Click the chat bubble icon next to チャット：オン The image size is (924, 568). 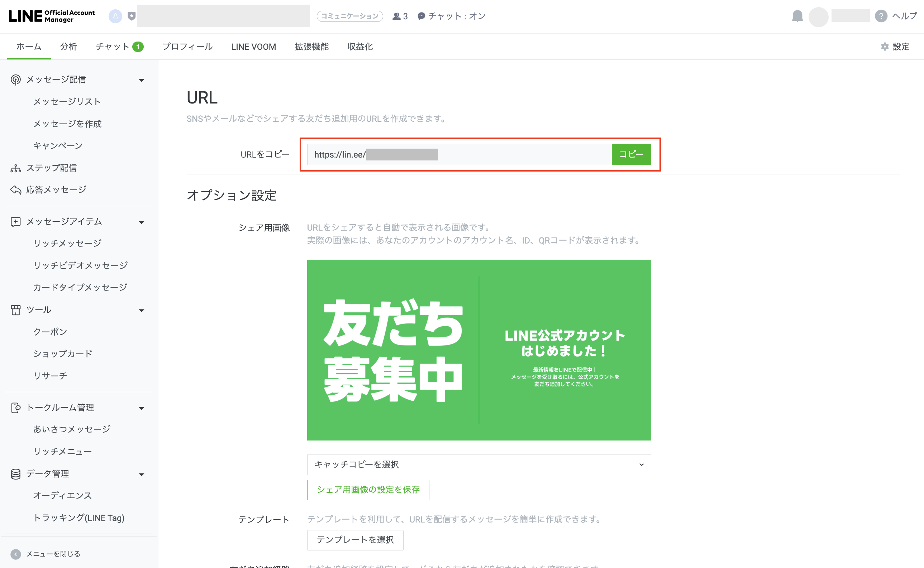coord(421,16)
